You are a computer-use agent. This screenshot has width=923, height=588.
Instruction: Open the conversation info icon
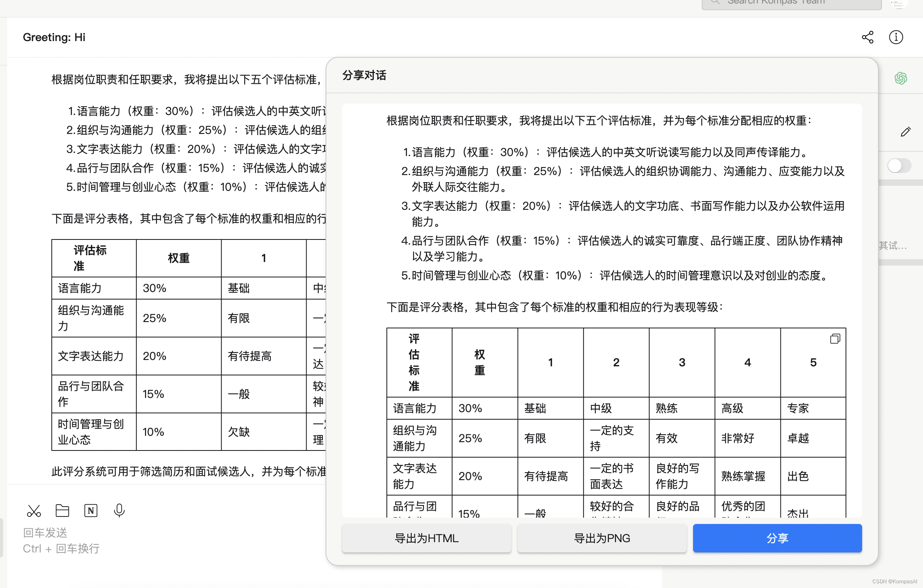pos(896,37)
